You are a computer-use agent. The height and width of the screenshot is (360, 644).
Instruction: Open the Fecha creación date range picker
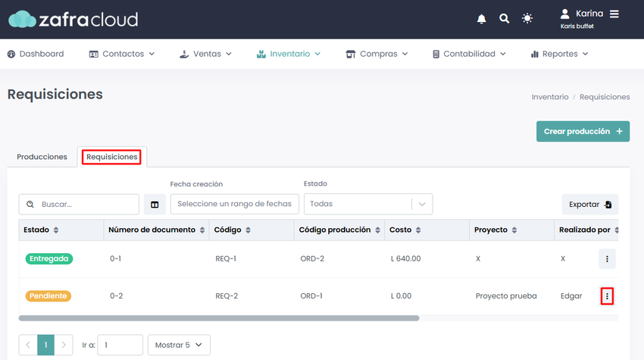point(235,204)
